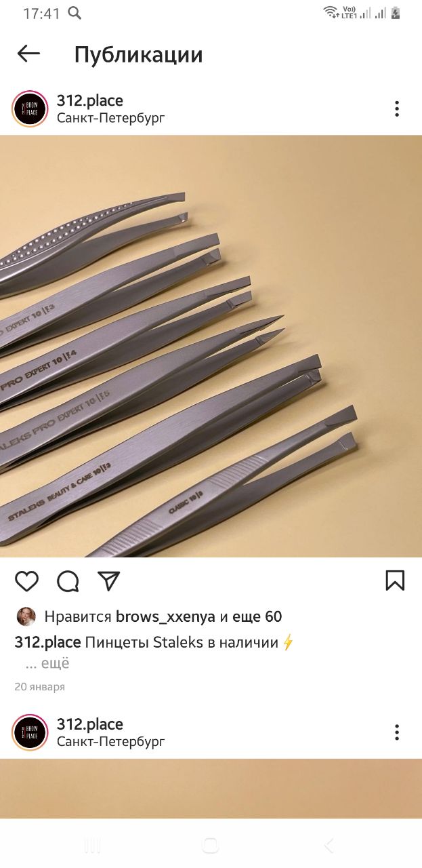
Task: Tap the 312.place username above tweezers photo
Action: point(90,101)
